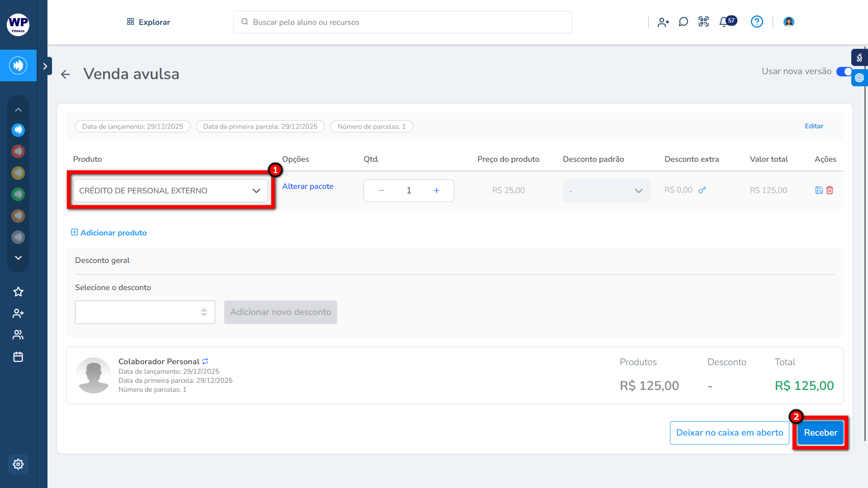Click the notifications bell icon
Image resolution: width=868 pixels, height=488 pixels.
point(724,22)
